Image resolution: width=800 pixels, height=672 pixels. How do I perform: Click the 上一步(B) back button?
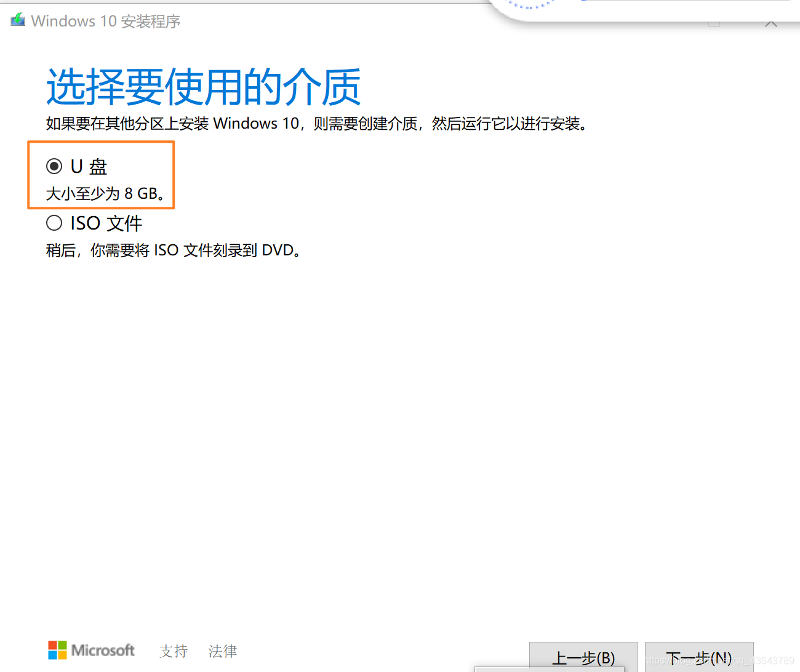[583, 657]
